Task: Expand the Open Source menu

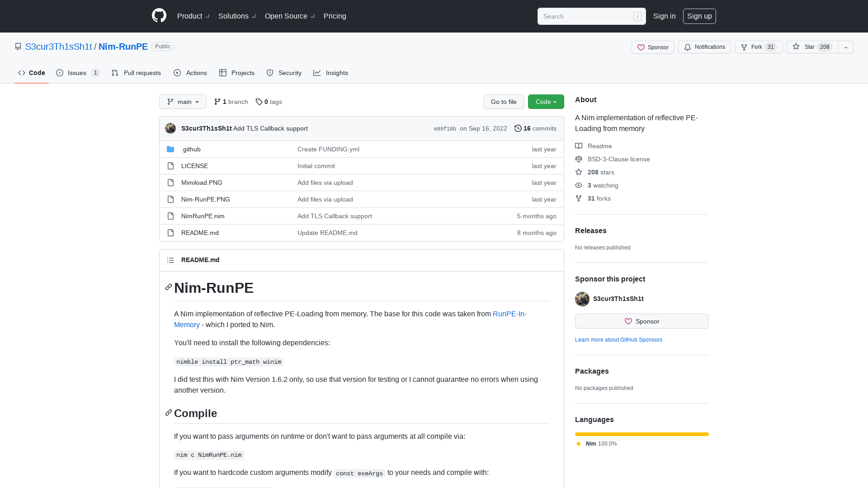Action: [290, 16]
